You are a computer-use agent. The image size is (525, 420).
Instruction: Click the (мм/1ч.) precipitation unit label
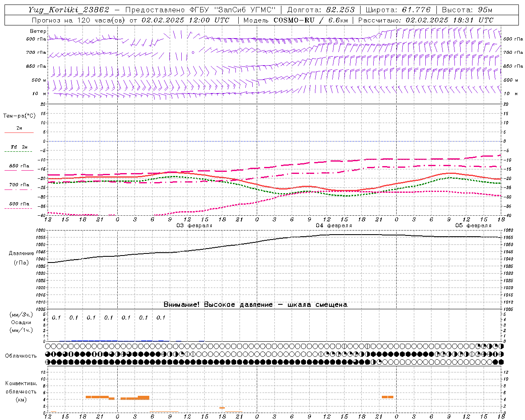pos(21,330)
